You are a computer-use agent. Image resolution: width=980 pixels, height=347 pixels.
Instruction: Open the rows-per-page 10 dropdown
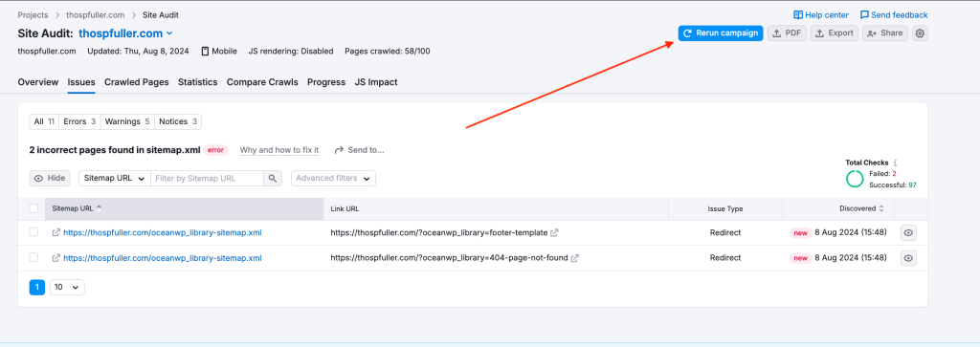click(67, 287)
